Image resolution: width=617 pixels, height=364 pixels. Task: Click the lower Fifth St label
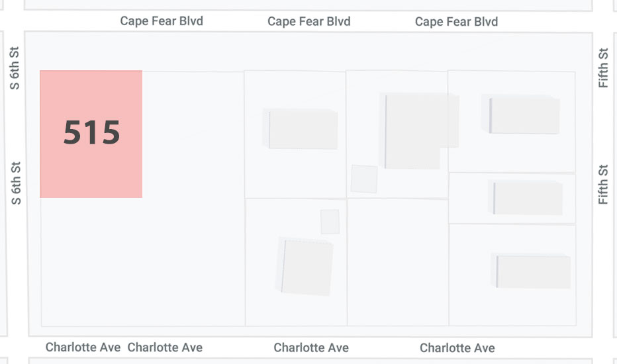point(603,184)
